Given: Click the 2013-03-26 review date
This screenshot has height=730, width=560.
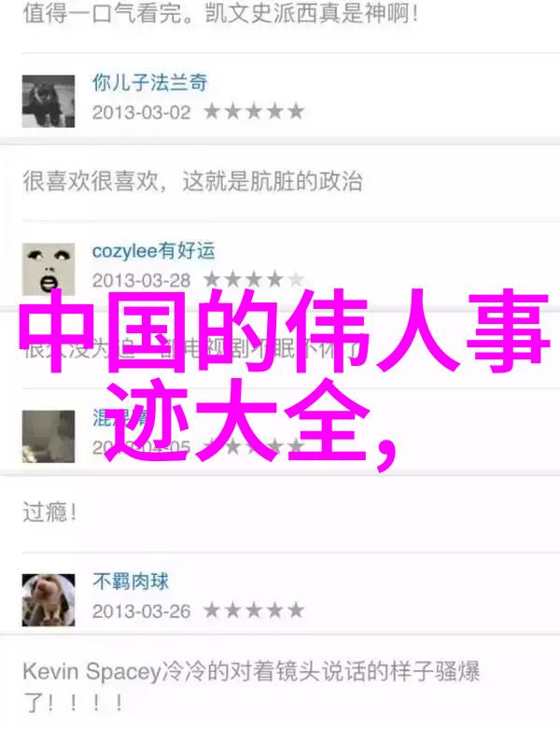Looking at the screenshot, I should (x=142, y=611).
